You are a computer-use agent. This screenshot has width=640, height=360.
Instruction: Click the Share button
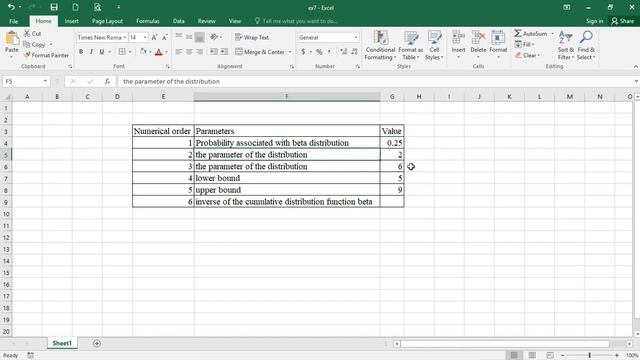(x=623, y=21)
